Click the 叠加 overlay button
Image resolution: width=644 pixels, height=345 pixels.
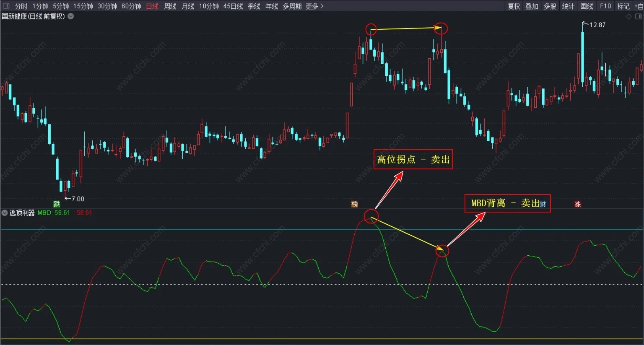(x=532, y=6)
